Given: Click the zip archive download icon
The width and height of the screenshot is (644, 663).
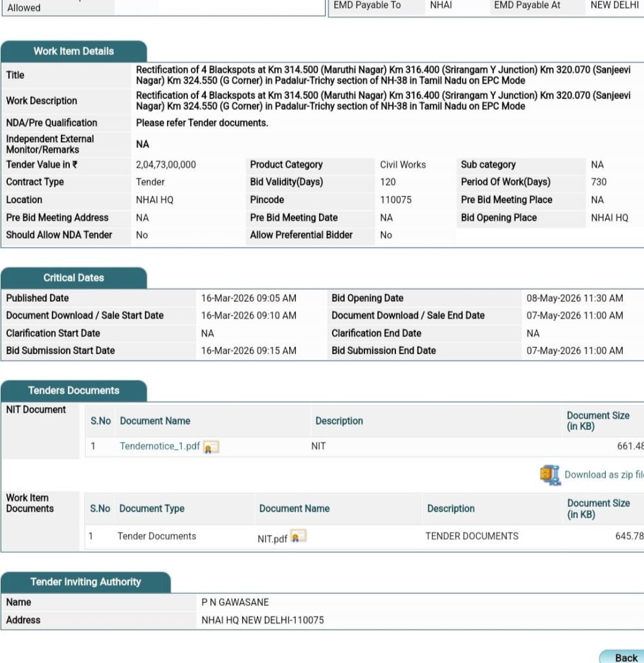Looking at the screenshot, I should [x=550, y=475].
